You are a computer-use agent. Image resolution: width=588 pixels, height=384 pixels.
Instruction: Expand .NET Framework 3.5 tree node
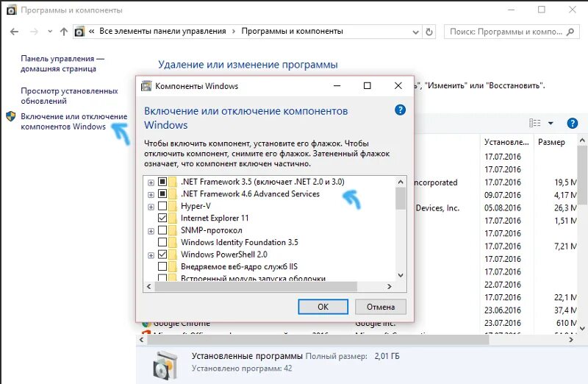(151, 182)
